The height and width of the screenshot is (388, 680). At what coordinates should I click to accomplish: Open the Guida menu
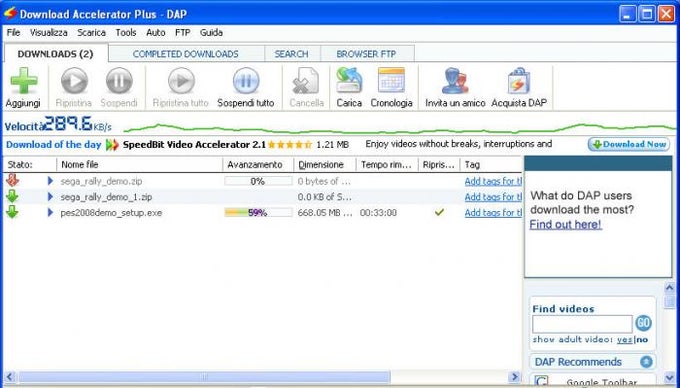click(x=211, y=33)
